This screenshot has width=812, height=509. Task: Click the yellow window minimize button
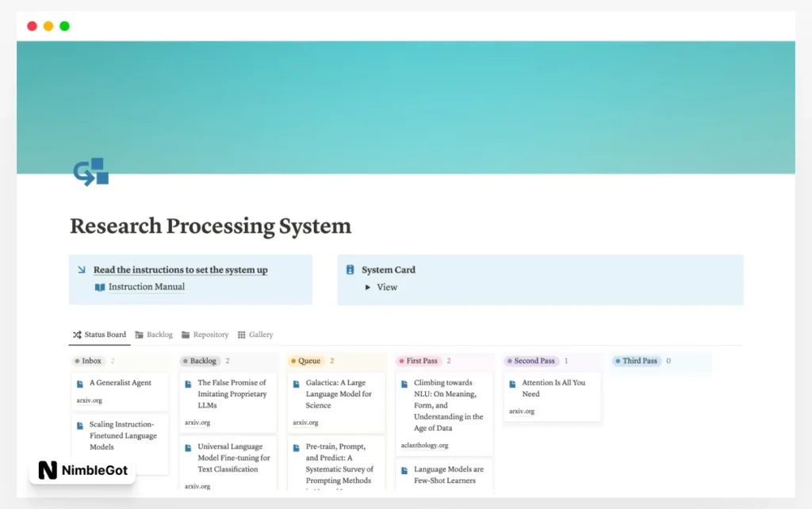48,26
